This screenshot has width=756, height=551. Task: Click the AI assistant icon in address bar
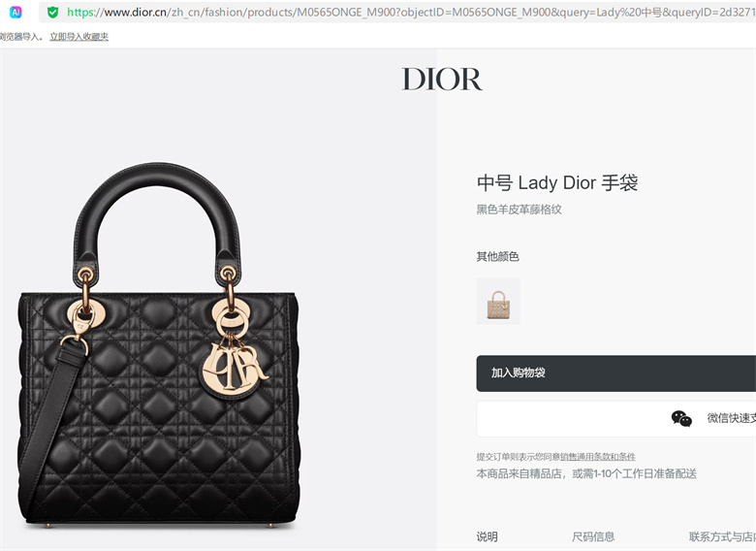tap(16, 12)
